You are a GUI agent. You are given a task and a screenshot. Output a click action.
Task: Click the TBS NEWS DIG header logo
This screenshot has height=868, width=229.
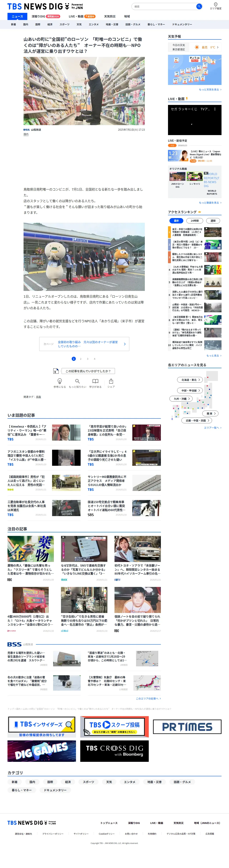(x=45, y=6)
